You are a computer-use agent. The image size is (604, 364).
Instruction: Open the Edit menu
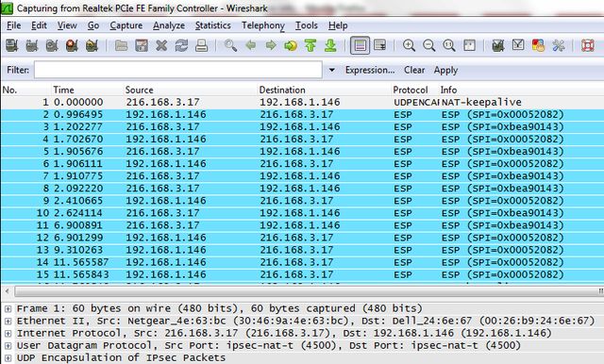[x=39, y=25]
